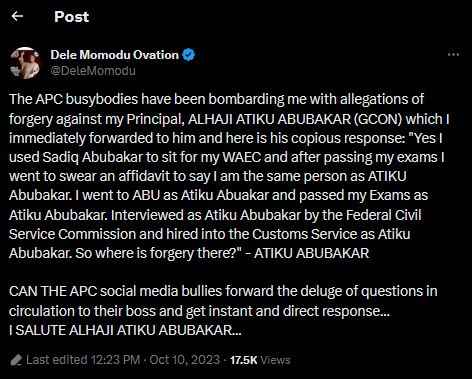472x379 pixels.
Task: Open the Dele Momodu Ovation display name
Action: pyautogui.click(x=115, y=55)
